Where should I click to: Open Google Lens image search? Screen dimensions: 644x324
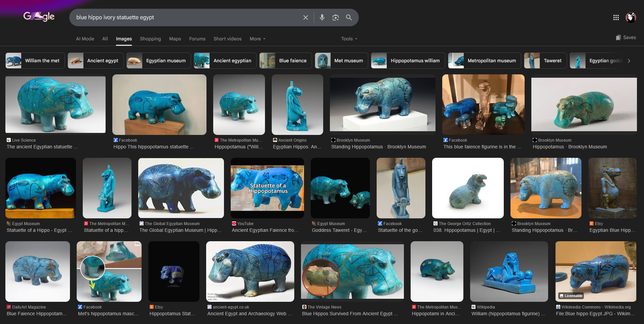[335, 17]
